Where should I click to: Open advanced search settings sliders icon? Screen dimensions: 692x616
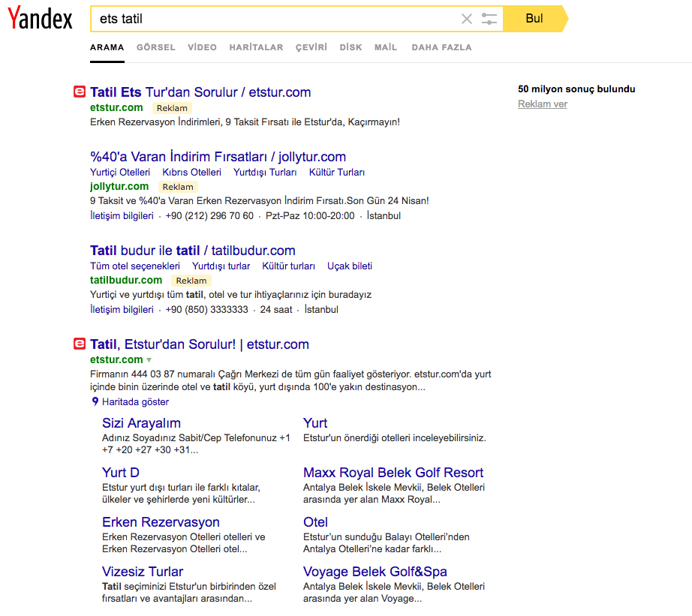click(489, 19)
